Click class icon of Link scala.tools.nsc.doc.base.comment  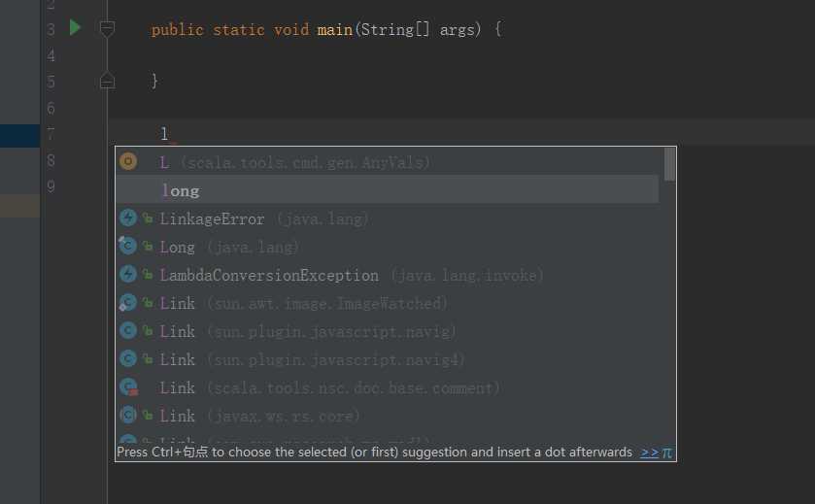point(127,387)
